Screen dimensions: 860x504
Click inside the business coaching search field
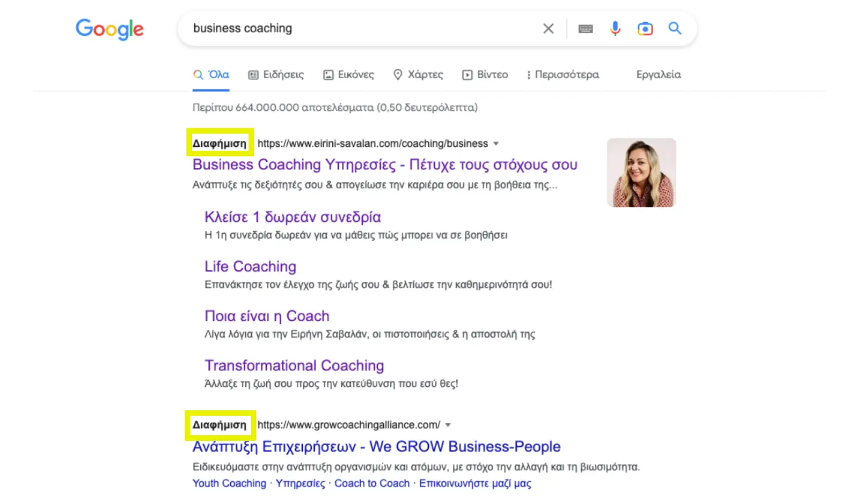tap(361, 28)
